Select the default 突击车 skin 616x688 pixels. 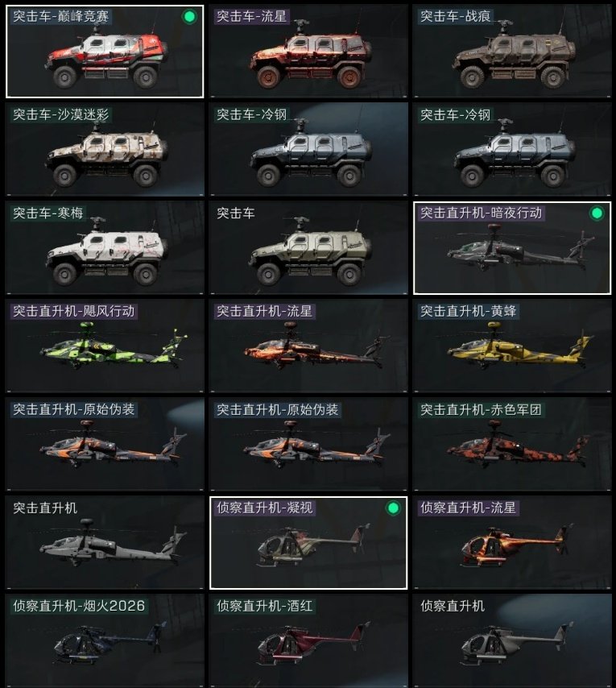coord(308,248)
